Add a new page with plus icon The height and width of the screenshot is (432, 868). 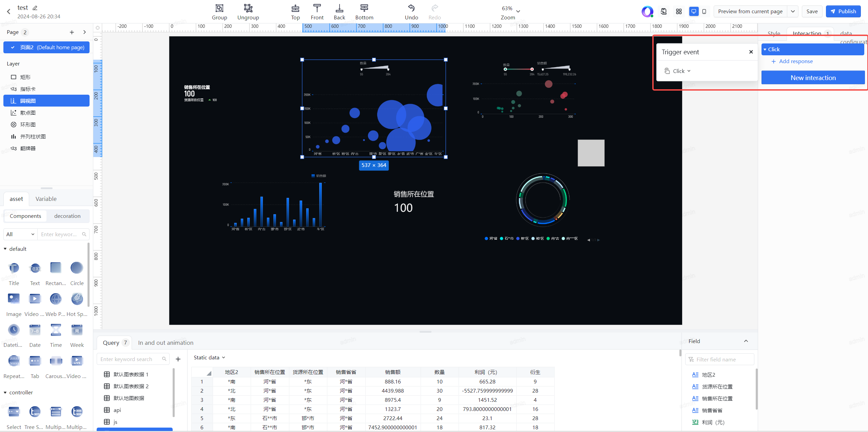tap(72, 32)
